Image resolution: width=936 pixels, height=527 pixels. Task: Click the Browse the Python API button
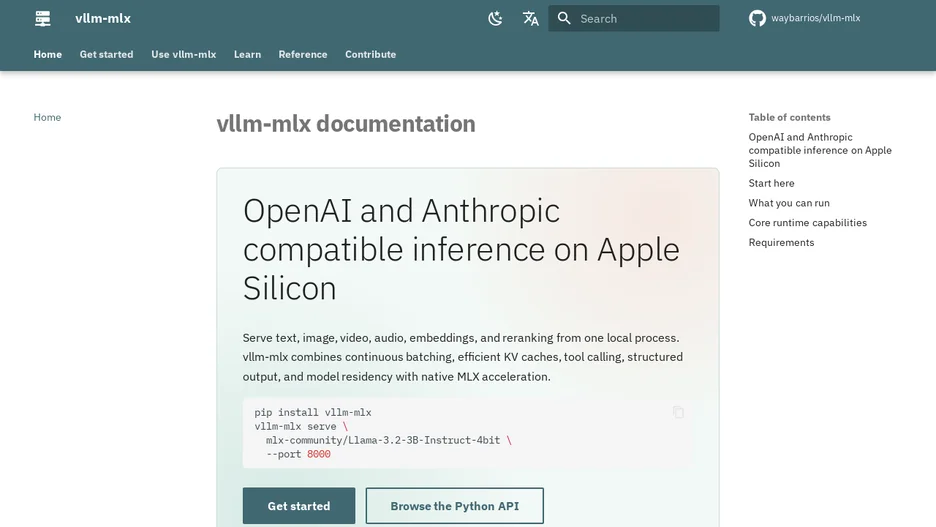(454, 506)
